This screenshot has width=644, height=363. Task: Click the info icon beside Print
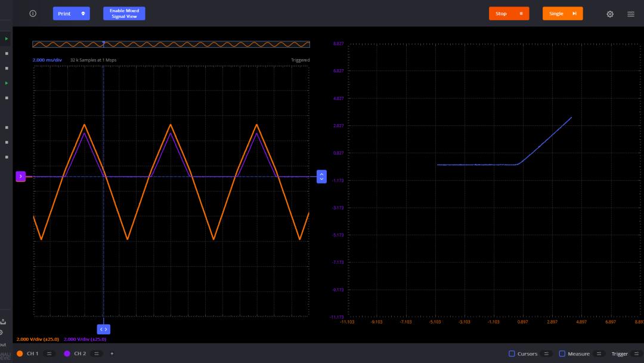tap(33, 14)
